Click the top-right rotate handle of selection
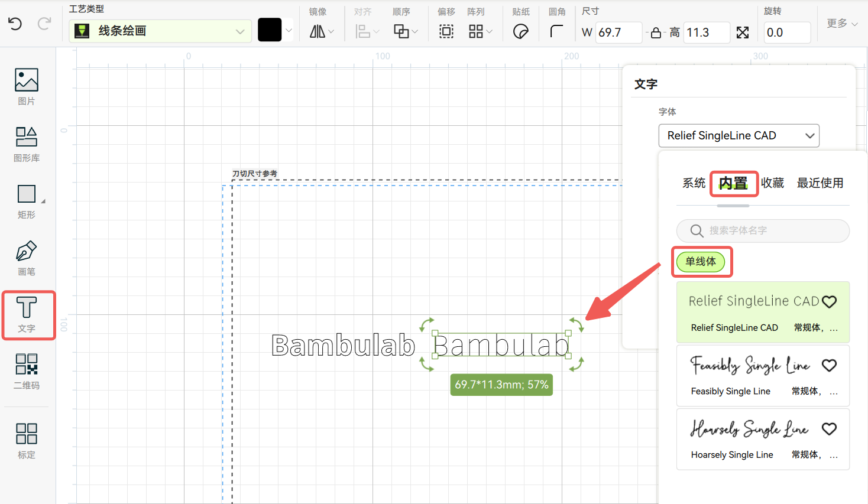This screenshot has height=504, width=868. point(576,324)
